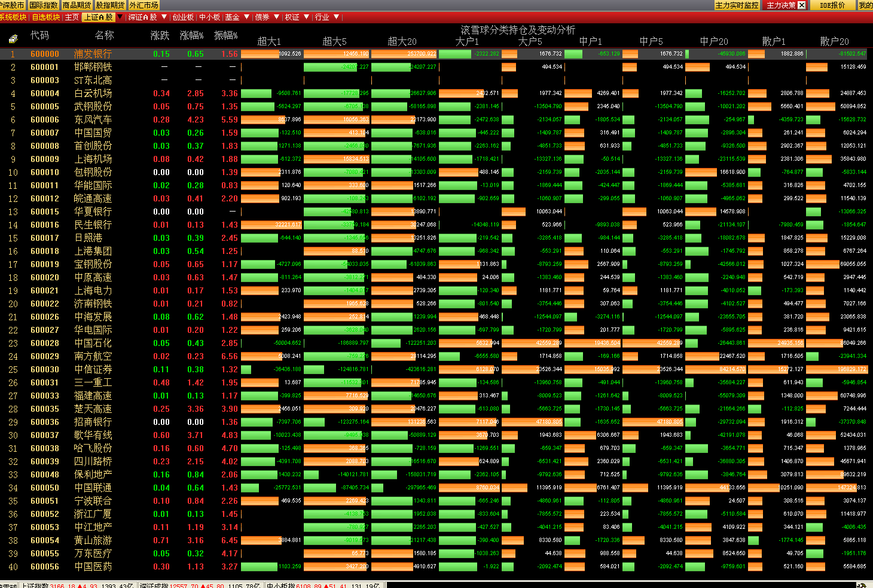Screen dimensions: 873x588
Task: Expand the 基金 dropdown arrow
Action: [246, 17]
